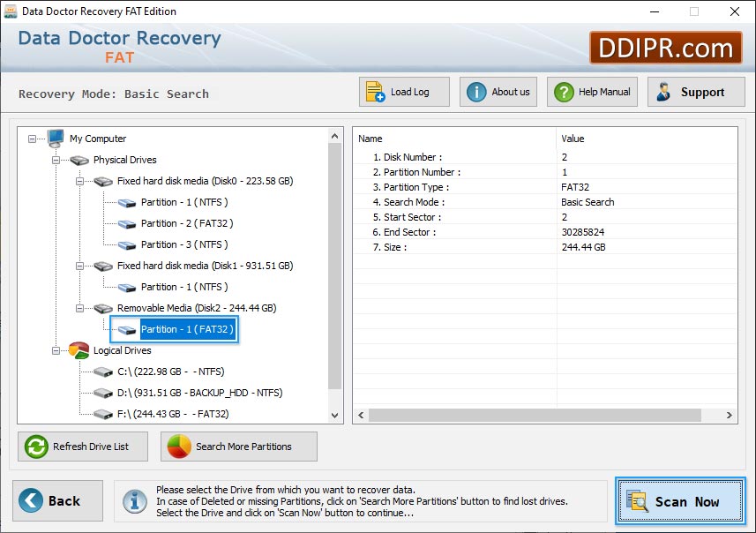The width and height of the screenshot is (756, 533).
Task: Click the C:\ drive icon
Action: tap(103, 372)
